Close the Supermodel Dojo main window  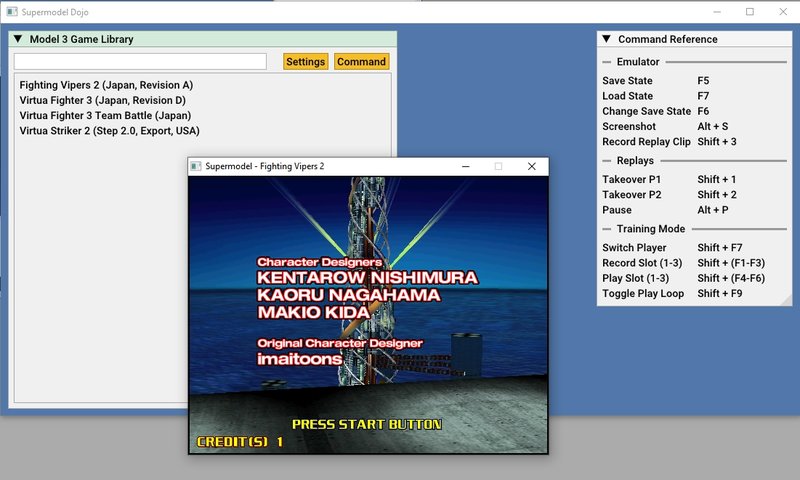pyautogui.click(x=783, y=12)
